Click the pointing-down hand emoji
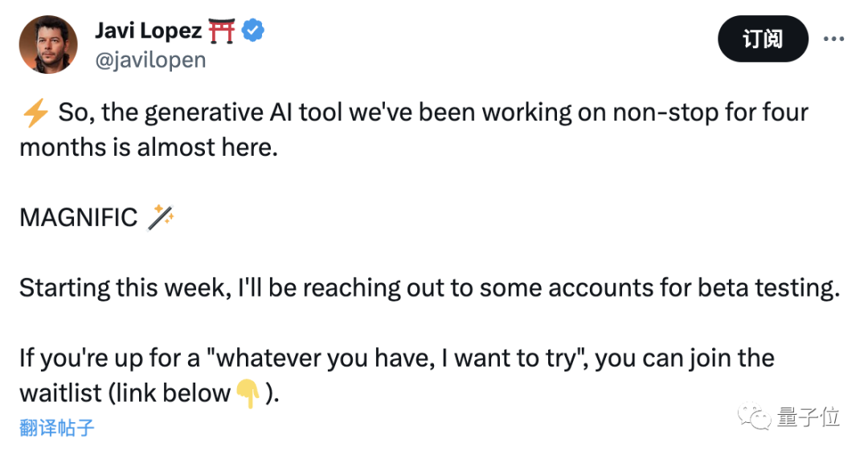This screenshot has height=455, width=868. pos(248,394)
